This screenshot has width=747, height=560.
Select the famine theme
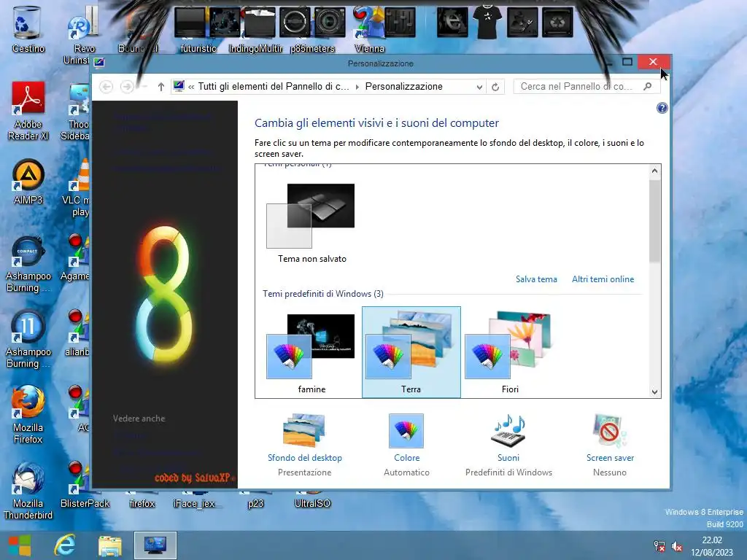point(311,352)
